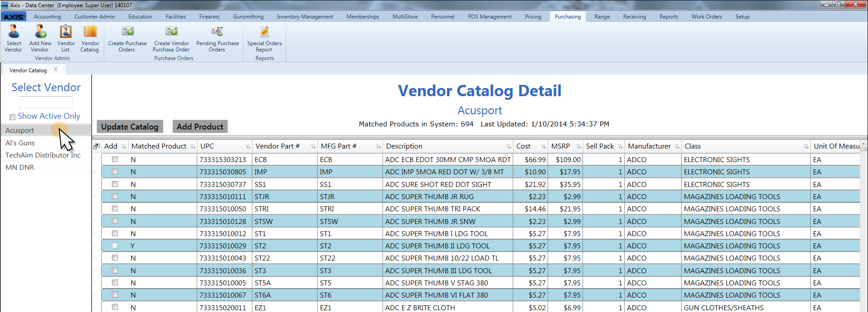Check Add box for SS1 row
868x312 pixels.
(115, 184)
